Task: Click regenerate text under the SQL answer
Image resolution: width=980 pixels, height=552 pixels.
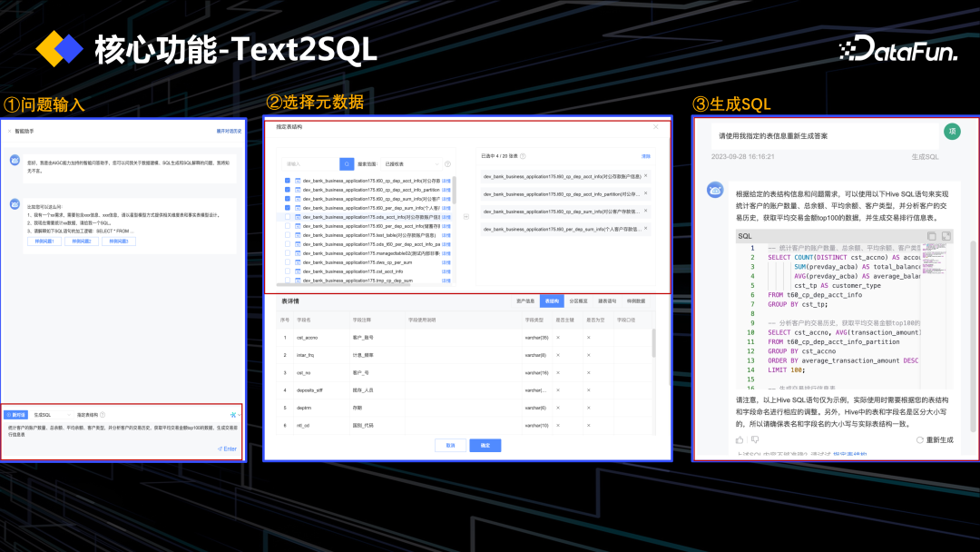Action: pos(939,440)
